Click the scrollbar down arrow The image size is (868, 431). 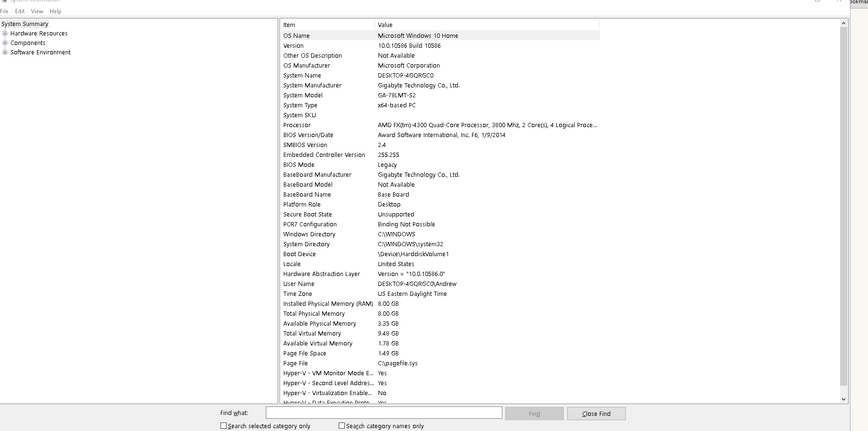[x=843, y=399]
